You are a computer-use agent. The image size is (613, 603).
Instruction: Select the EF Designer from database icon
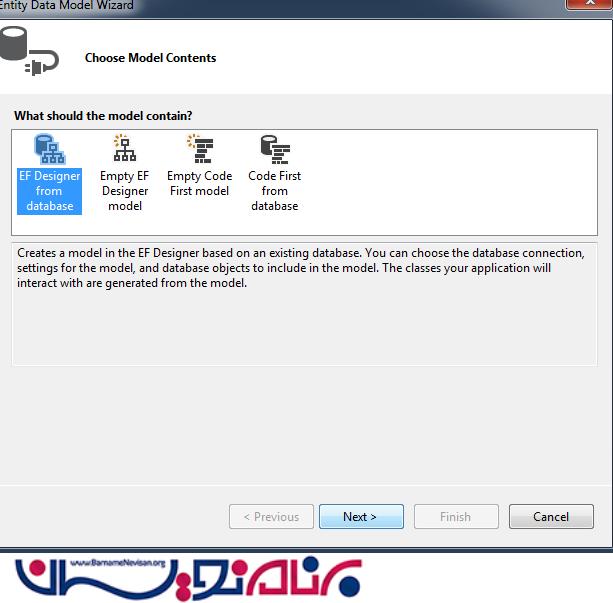(50, 149)
